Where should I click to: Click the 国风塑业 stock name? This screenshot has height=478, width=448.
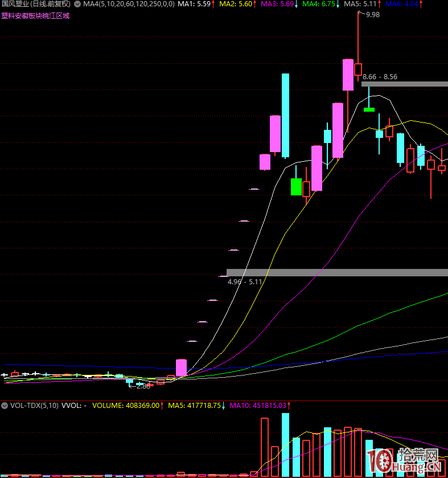(x=15, y=4)
